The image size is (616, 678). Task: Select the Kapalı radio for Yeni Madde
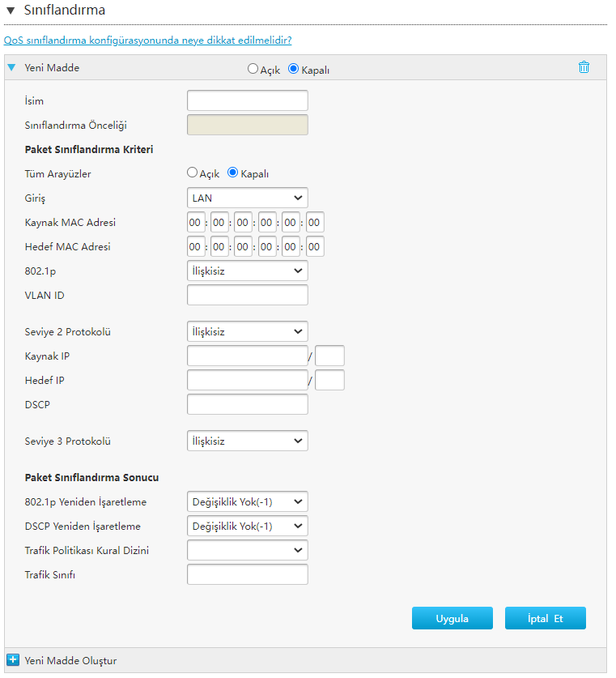point(294,69)
